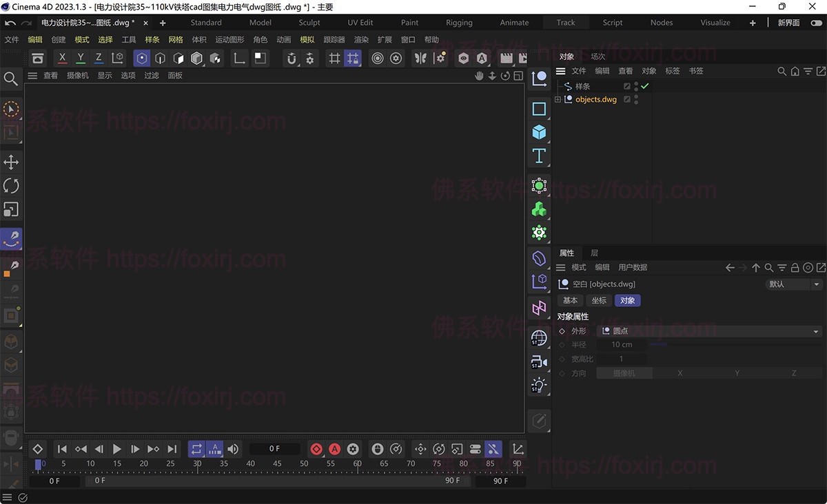827x504 pixels.
Task: Click the workplane grid icon in toolbar
Action: (335, 58)
